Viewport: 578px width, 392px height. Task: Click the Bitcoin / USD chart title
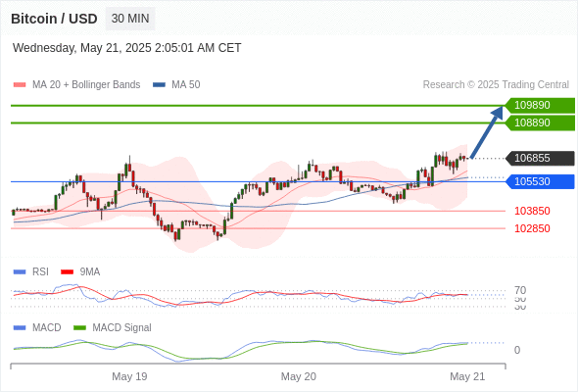[x=54, y=19]
